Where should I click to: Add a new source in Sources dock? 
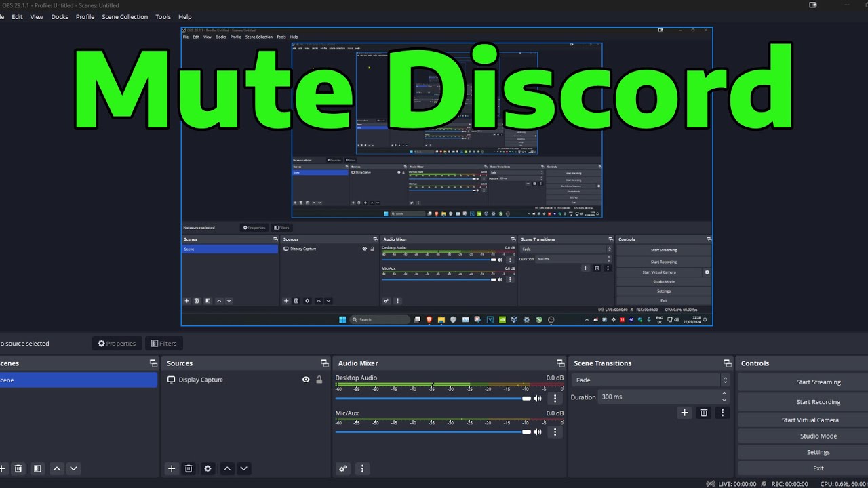172,468
